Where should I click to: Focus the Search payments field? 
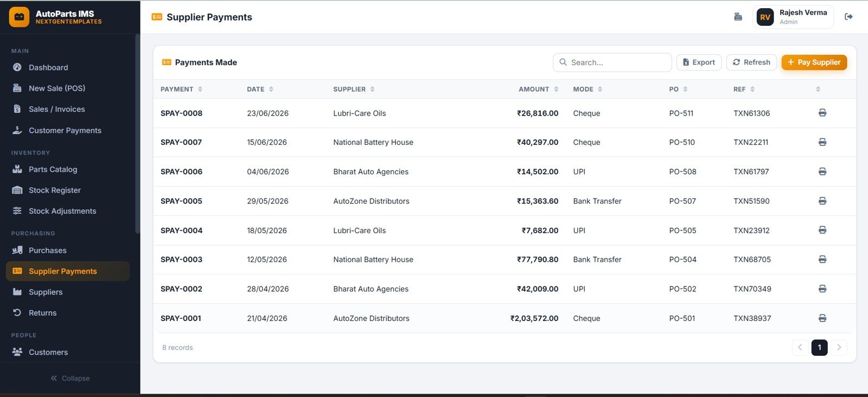coord(612,62)
